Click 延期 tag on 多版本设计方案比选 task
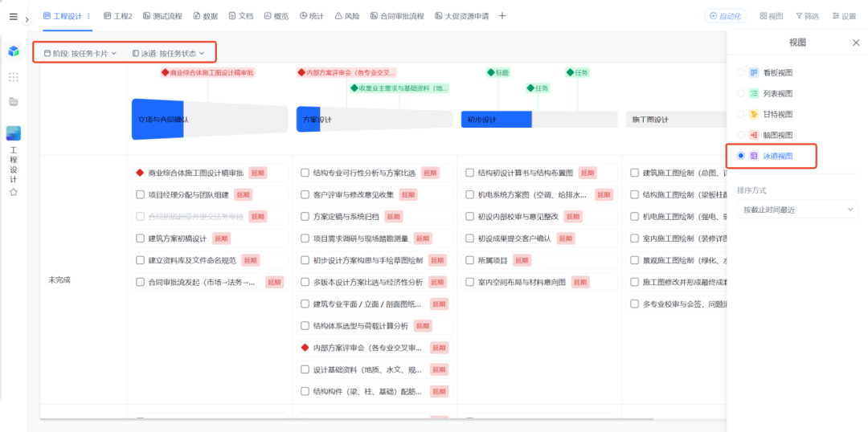 point(437,282)
